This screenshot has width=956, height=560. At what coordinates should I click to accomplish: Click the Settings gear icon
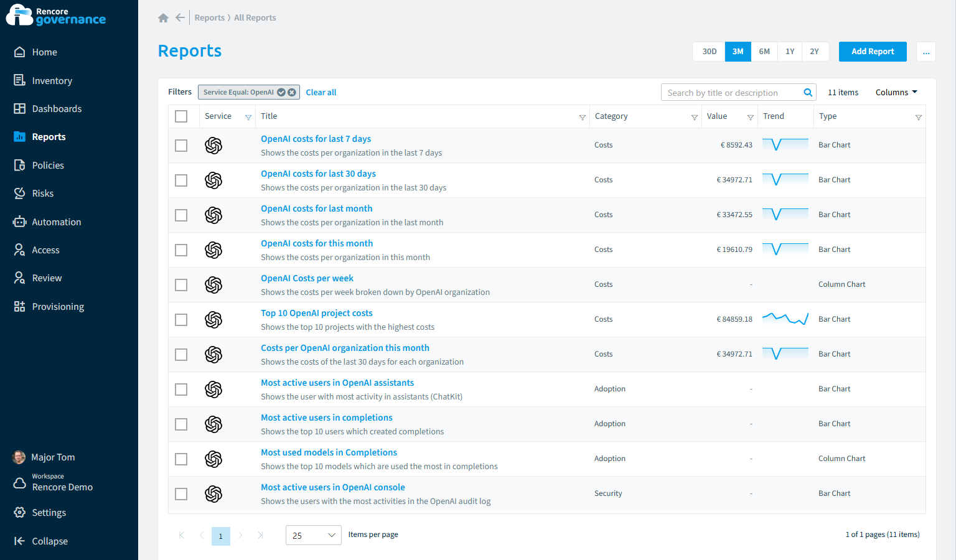pos(19,513)
